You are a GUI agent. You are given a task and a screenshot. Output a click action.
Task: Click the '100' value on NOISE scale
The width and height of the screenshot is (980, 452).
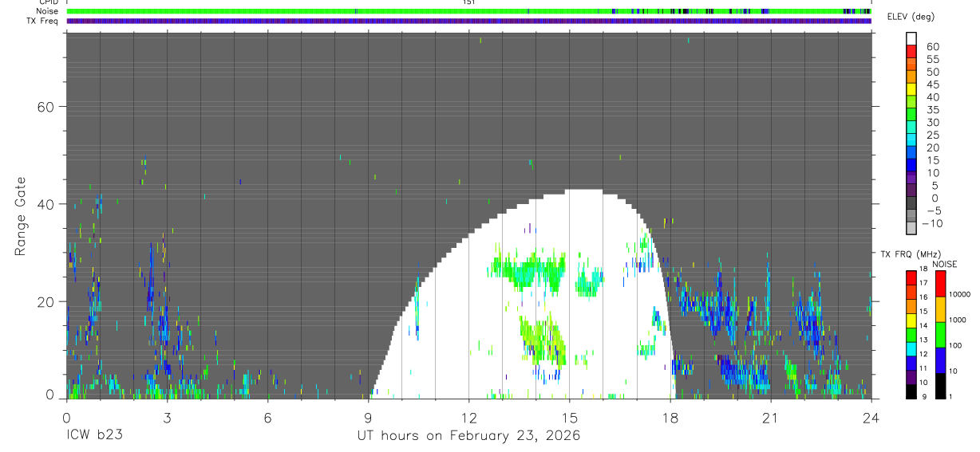point(957,346)
